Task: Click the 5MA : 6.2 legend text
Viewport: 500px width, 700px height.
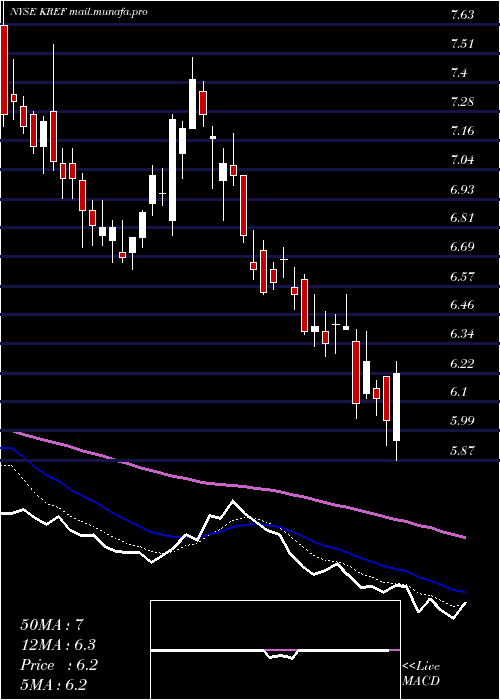Action: coord(54,685)
